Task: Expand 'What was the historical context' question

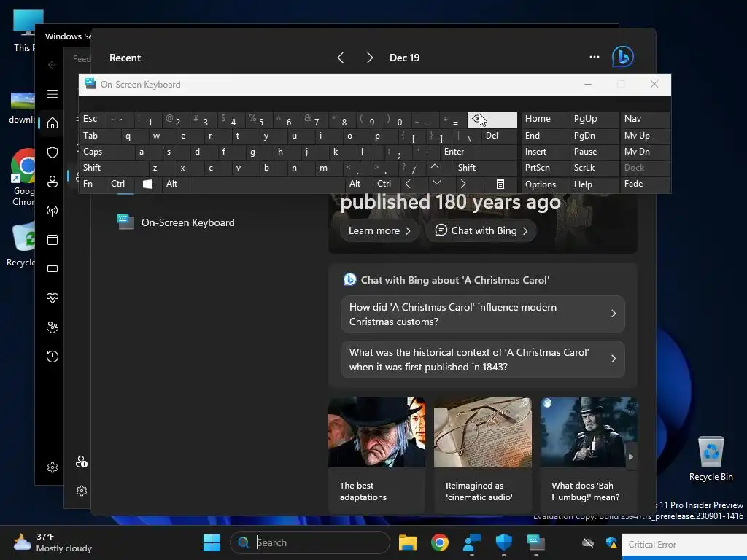Action: pyautogui.click(x=483, y=359)
